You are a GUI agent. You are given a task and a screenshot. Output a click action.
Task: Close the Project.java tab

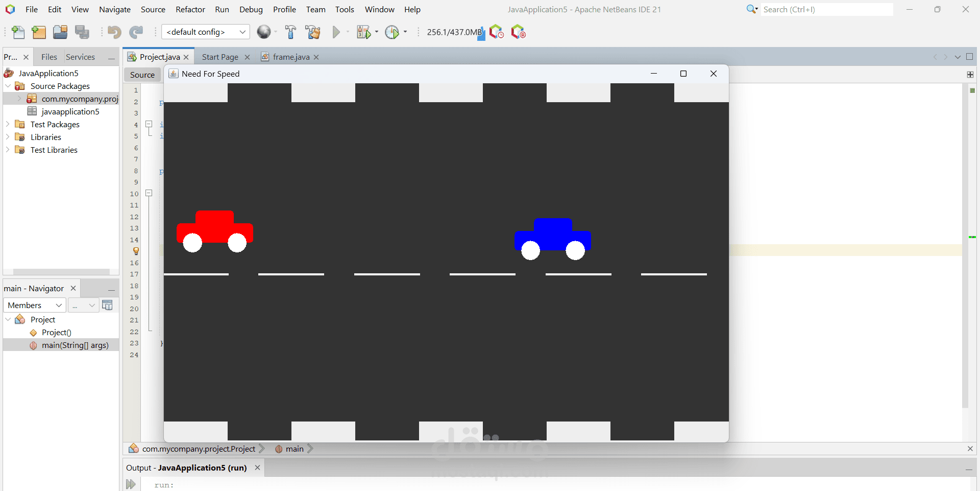point(186,57)
